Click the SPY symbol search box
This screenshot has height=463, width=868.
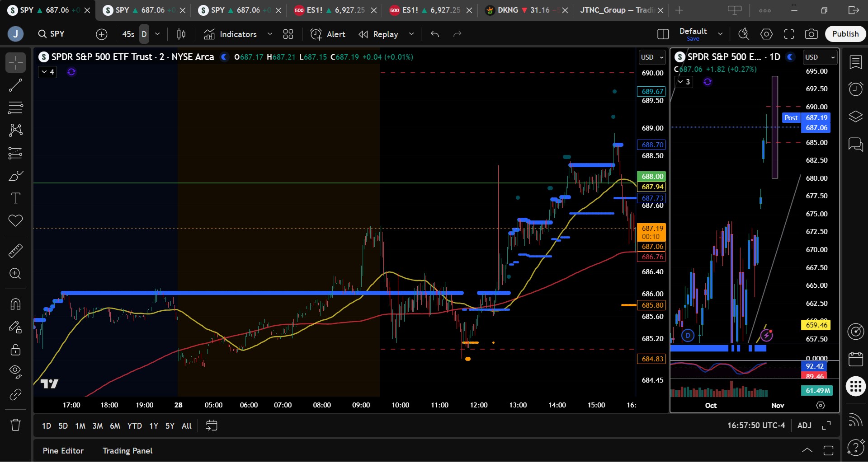click(57, 34)
